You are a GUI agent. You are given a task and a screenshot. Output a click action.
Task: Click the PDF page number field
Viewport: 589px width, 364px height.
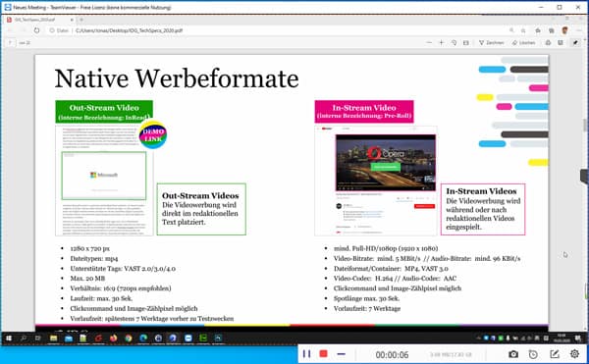(10, 43)
